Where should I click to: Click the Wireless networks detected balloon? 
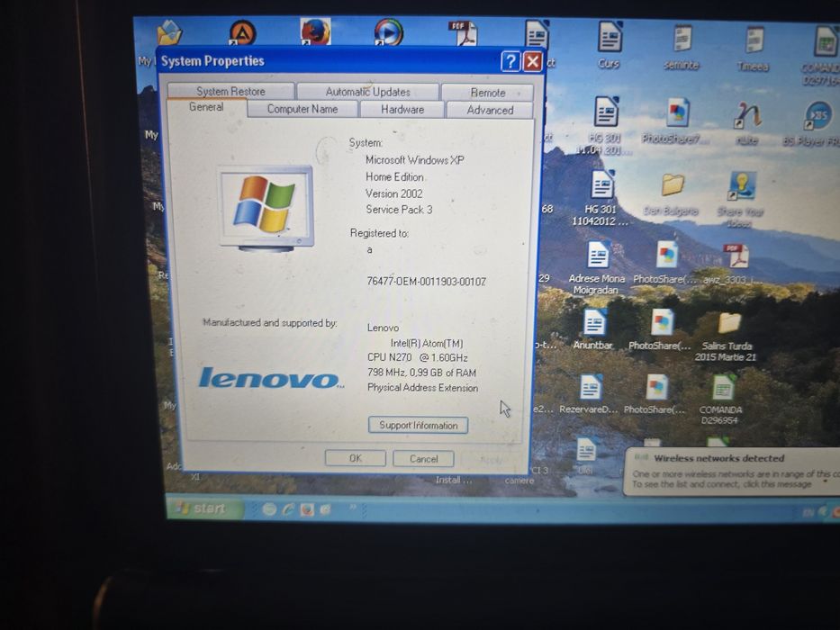point(731,472)
